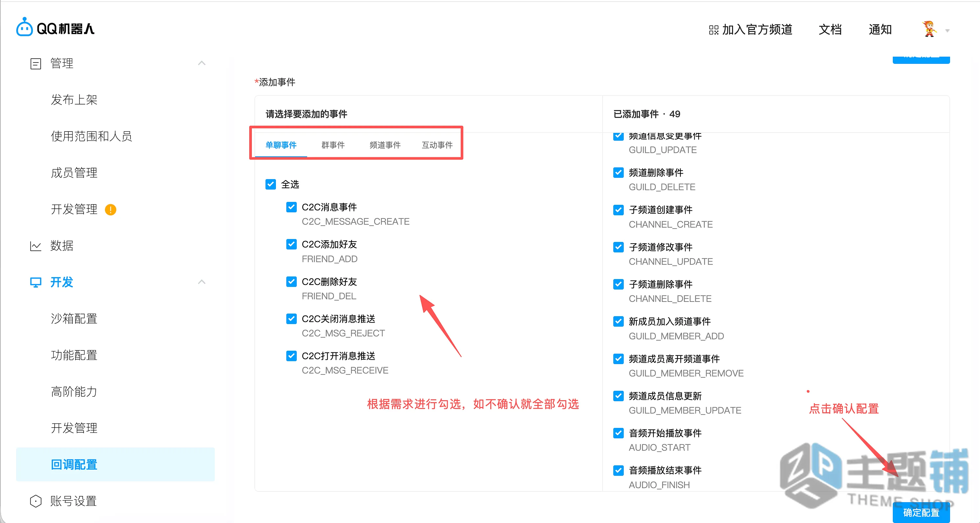
Task: Open the 数据 sidebar section
Action: tap(61, 246)
